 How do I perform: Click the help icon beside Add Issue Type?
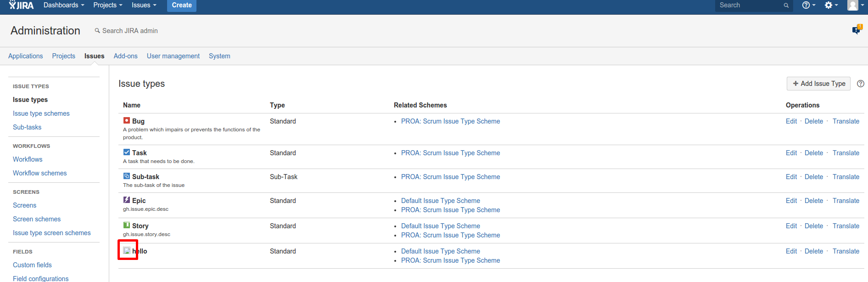[861, 84]
